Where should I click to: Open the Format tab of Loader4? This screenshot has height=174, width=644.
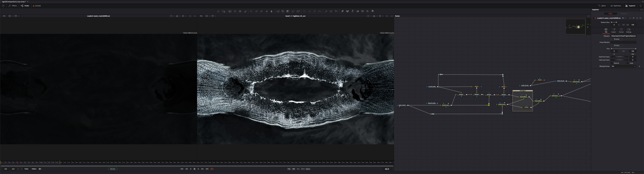[x=621, y=30]
